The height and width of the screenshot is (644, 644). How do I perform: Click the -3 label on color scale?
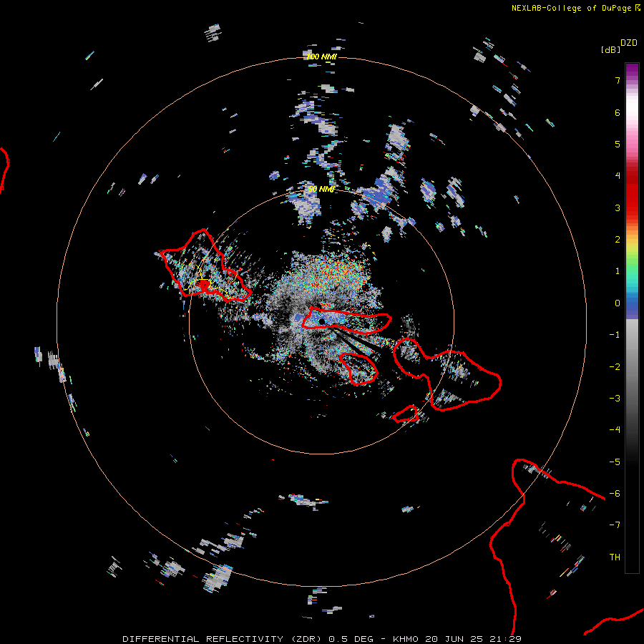pyautogui.click(x=615, y=399)
